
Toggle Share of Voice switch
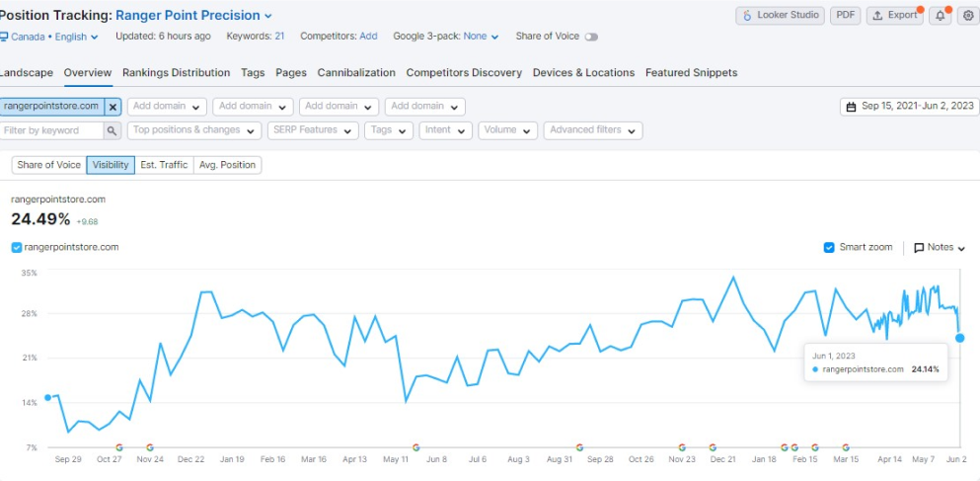pyautogui.click(x=590, y=37)
